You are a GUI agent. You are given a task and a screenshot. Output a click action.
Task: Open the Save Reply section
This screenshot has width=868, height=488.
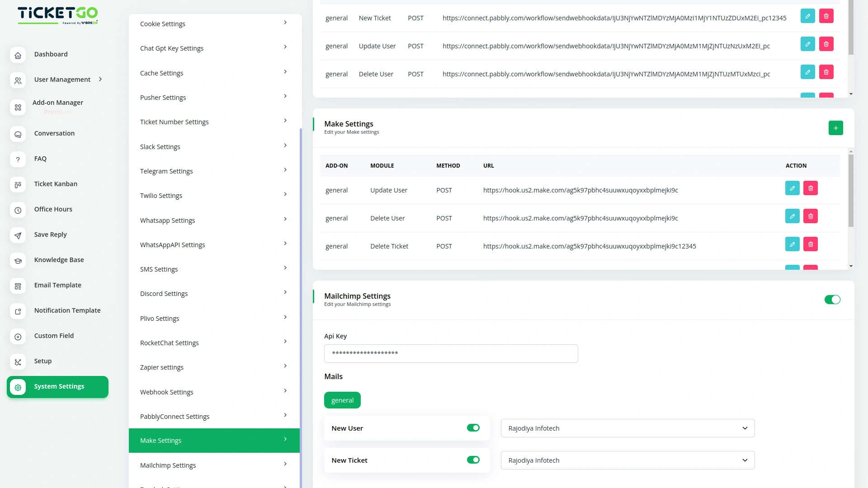point(50,235)
